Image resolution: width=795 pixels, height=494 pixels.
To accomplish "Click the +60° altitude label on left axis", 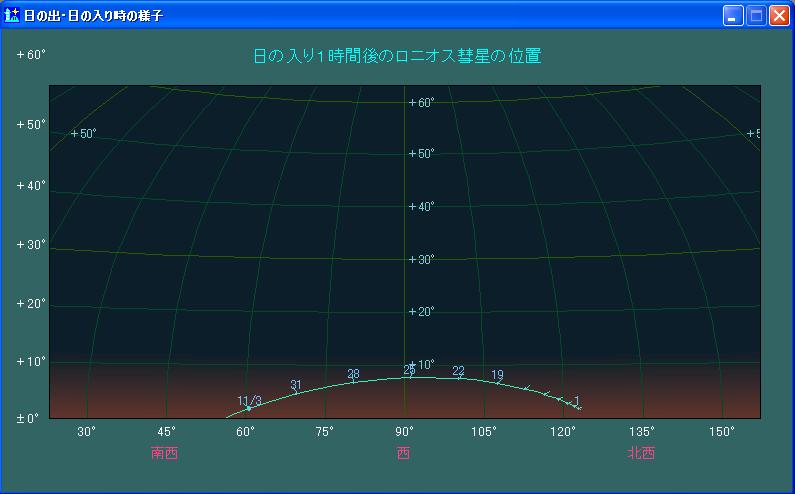I will (x=31, y=55).
